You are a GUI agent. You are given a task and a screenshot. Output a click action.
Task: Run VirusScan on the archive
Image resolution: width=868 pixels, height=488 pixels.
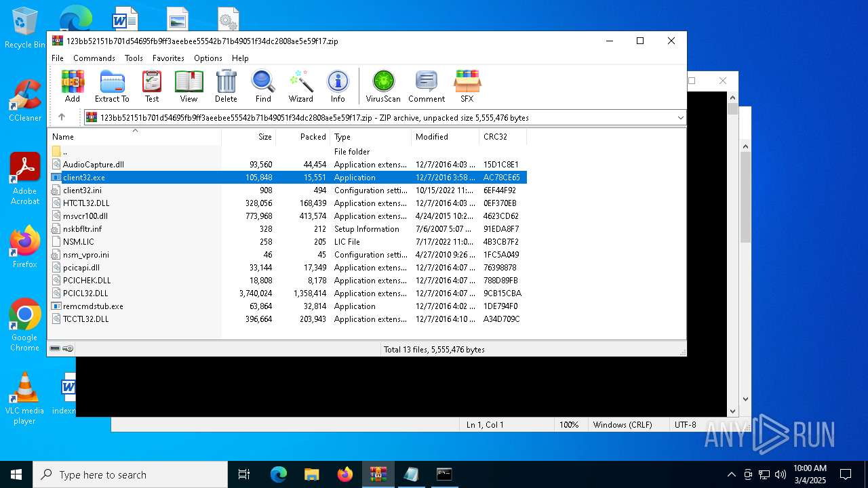point(383,86)
